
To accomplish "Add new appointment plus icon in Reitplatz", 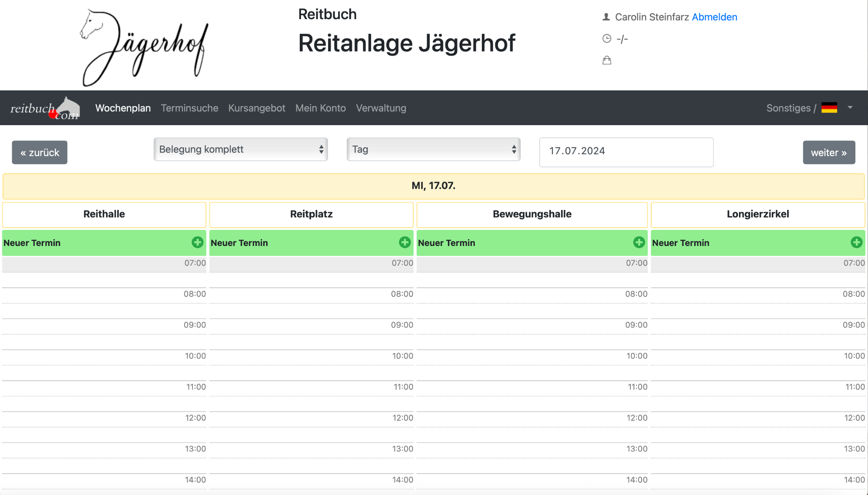I will (x=404, y=243).
